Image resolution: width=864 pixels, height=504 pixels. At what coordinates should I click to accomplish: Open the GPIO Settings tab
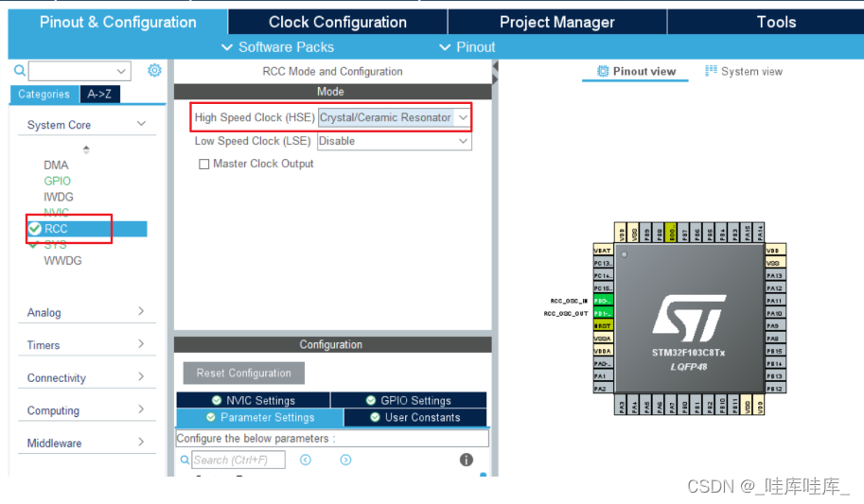tap(409, 400)
